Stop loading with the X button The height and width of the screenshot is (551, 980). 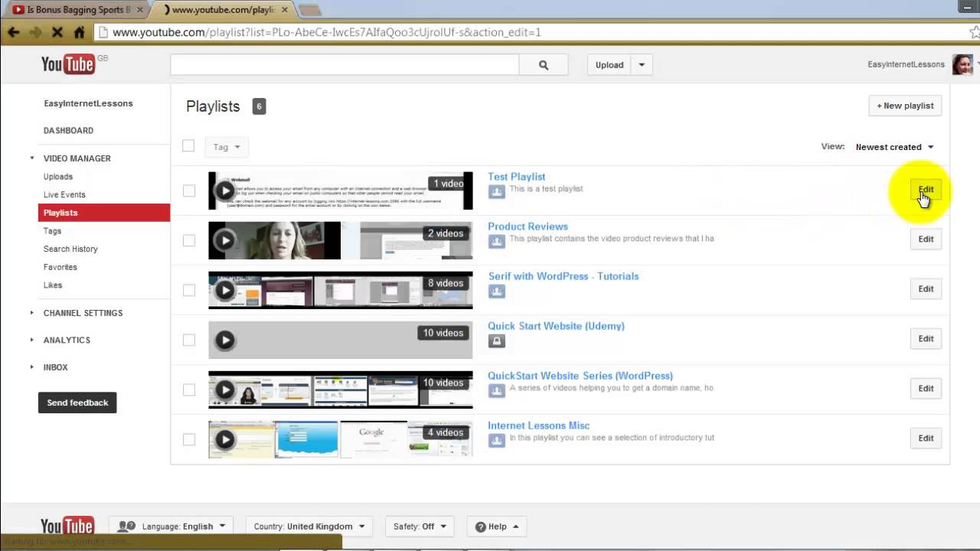pos(57,32)
